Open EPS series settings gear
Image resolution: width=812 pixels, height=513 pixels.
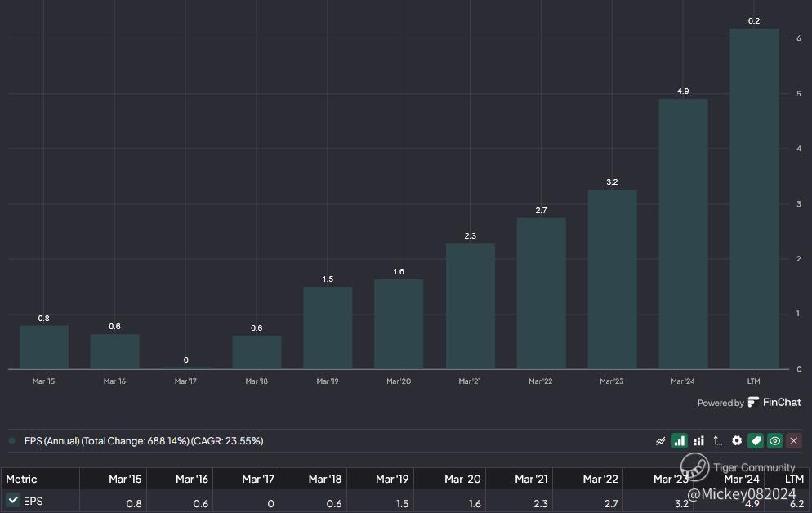[737, 441]
